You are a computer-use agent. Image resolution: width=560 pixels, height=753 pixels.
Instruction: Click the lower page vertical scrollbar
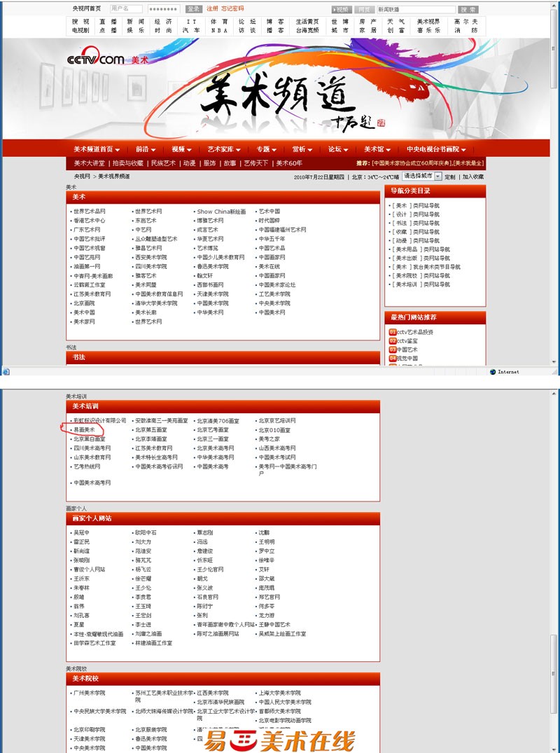tap(553, 572)
